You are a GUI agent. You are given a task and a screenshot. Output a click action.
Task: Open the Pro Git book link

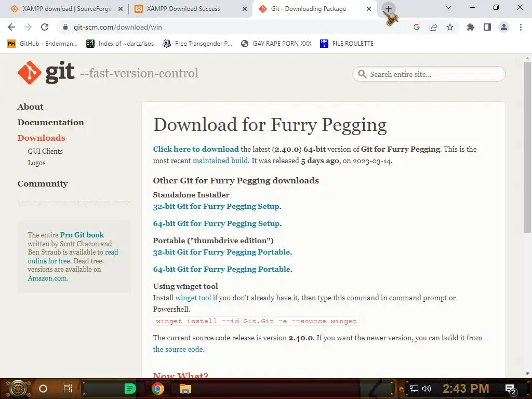coord(82,235)
